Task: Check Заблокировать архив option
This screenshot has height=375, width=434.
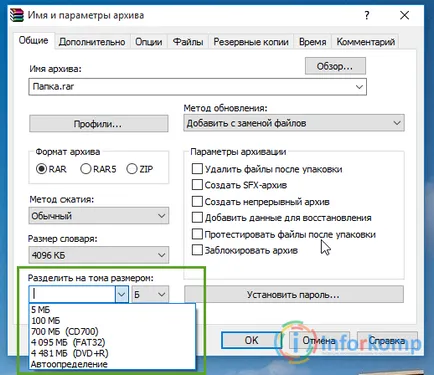Action: pyautogui.click(x=197, y=250)
